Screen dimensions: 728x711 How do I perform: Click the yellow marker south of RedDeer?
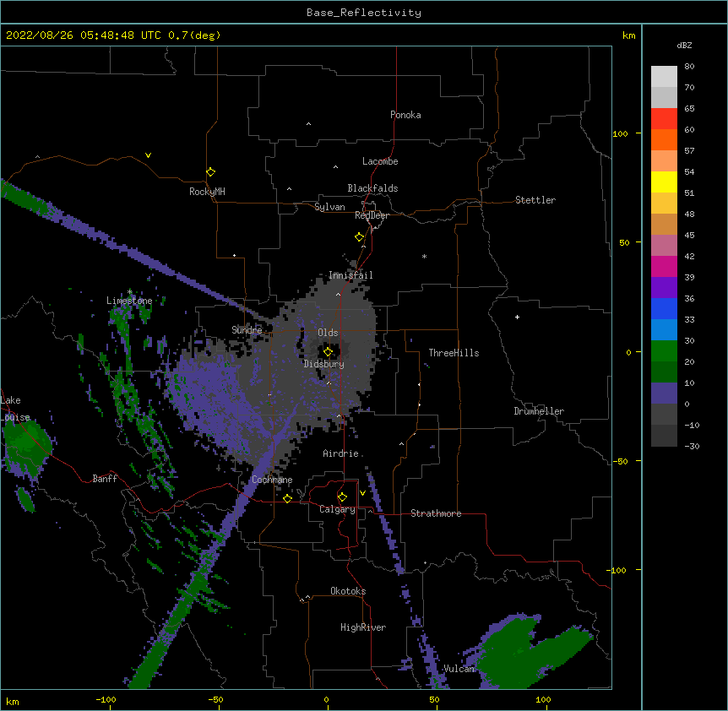360,237
